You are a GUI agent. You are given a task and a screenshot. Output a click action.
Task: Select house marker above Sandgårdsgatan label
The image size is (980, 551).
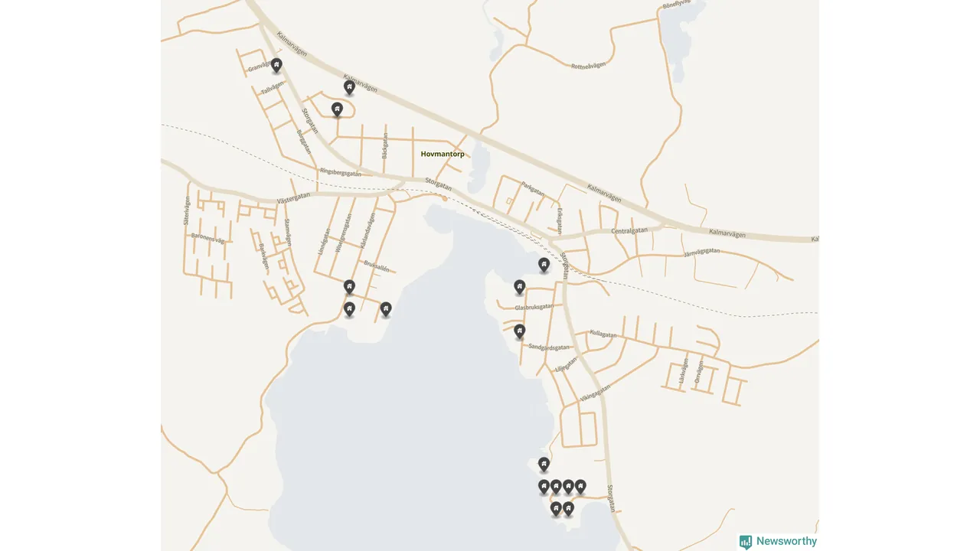[x=519, y=331]
